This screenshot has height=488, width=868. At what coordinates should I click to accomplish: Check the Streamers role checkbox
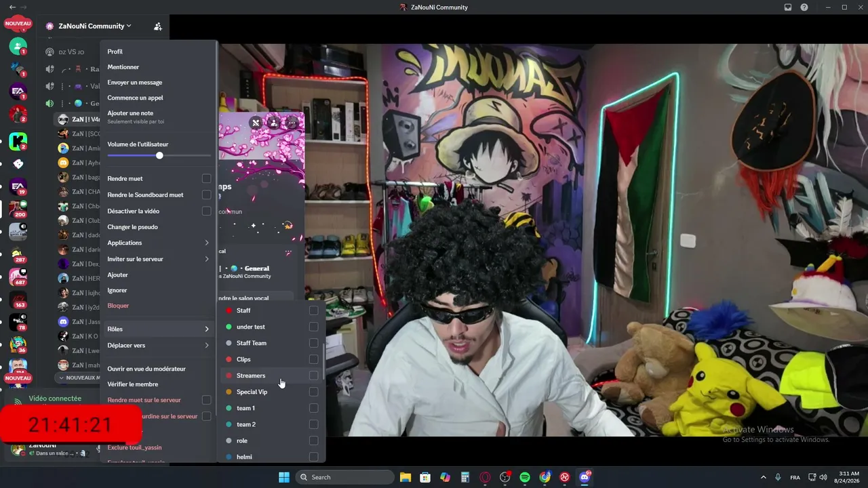pyautogui.click(x=313, y=375)
